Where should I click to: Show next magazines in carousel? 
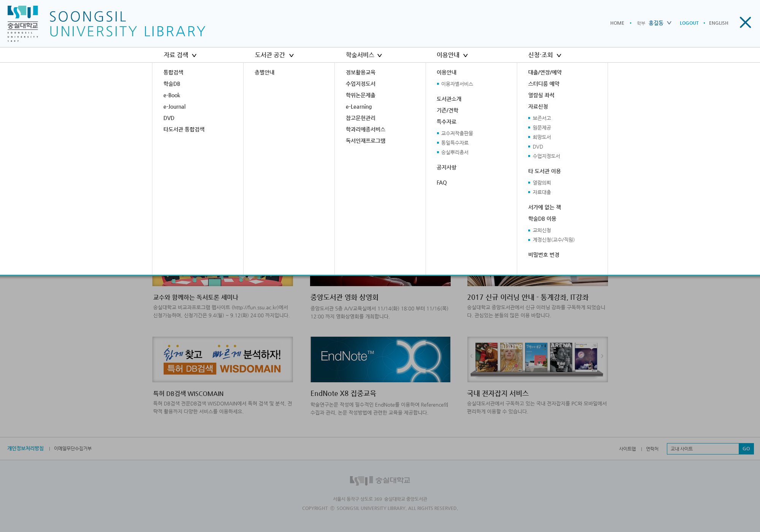click(x=602, y=356)
